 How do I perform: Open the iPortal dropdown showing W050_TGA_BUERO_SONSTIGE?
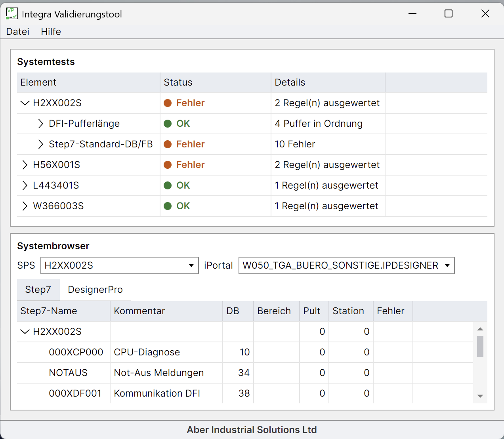[447, 265]
